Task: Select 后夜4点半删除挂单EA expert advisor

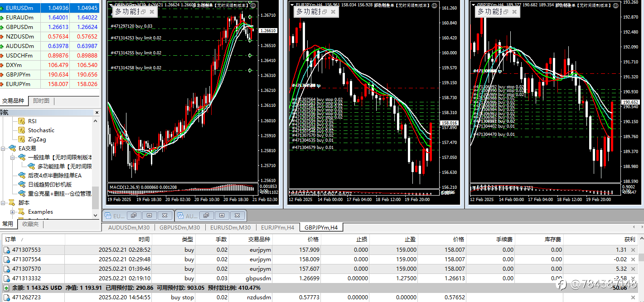Action: pyautogui.click(x=54, y=175)
